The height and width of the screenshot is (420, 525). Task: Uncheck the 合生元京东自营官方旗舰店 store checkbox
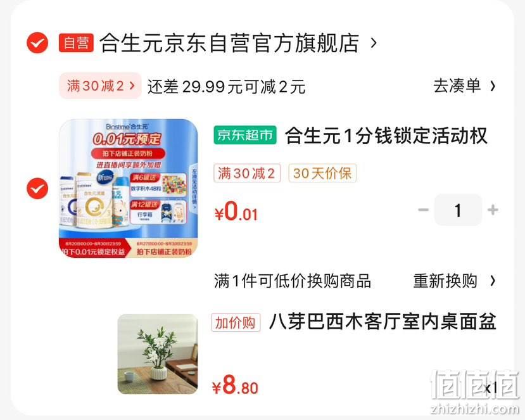point(37,43)
